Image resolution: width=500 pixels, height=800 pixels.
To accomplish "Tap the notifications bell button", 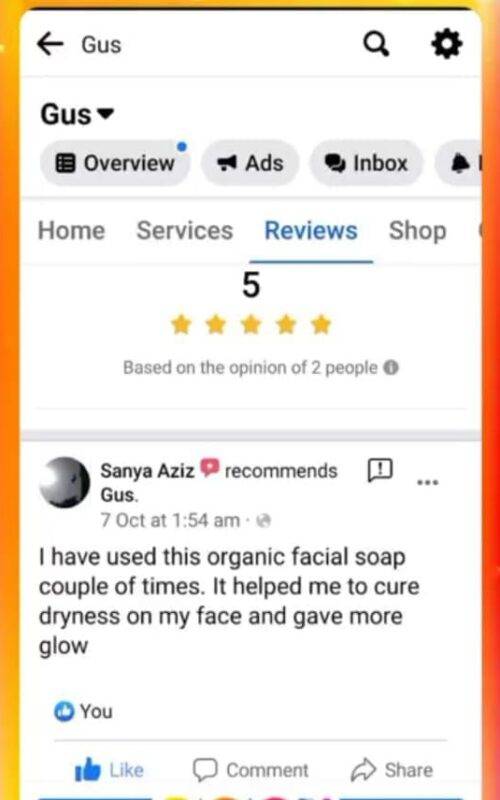I will click(x=459, y=163).
